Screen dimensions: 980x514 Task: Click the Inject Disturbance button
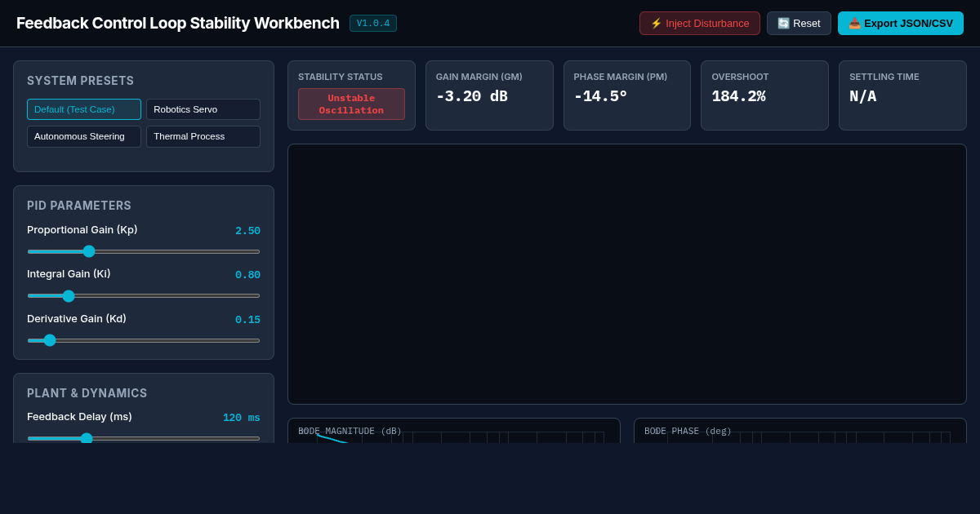699,23
